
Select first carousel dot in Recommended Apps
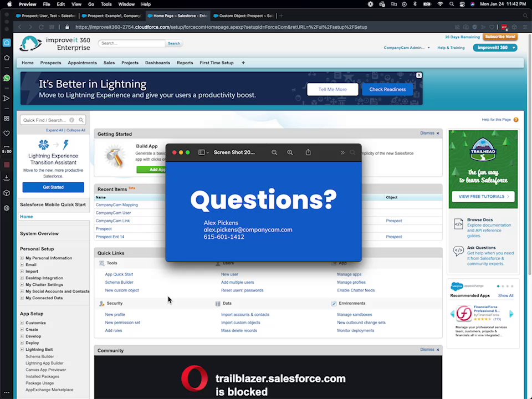click(x=498, y=287)
